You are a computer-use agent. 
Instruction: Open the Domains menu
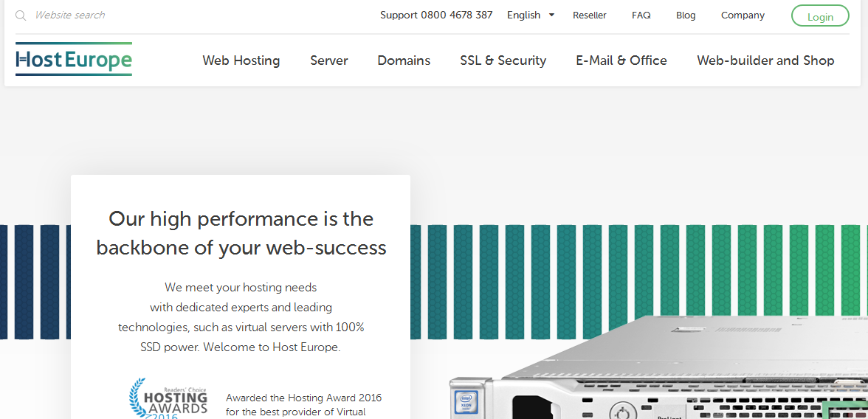point(404,61)
